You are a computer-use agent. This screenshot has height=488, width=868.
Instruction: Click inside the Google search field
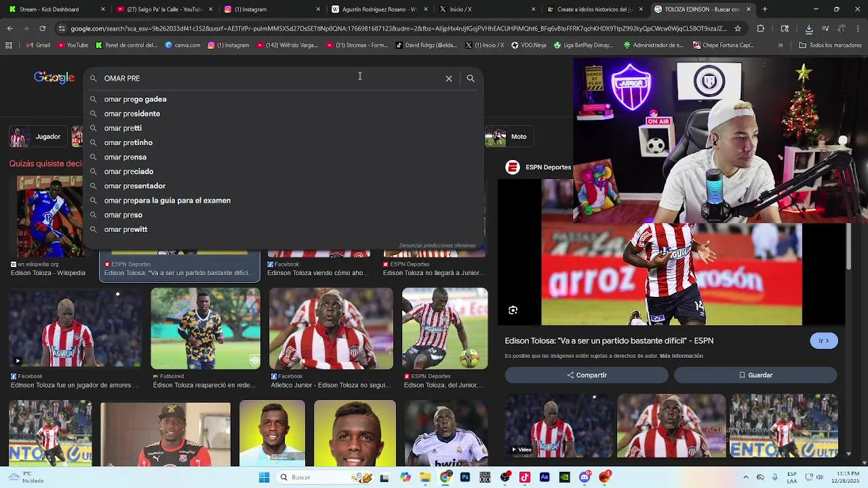271,79
